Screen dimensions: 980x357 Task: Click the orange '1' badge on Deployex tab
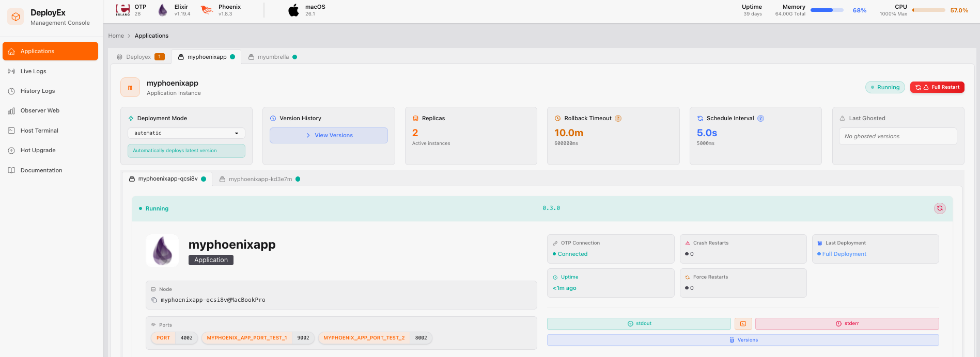(x=160, y=57)
